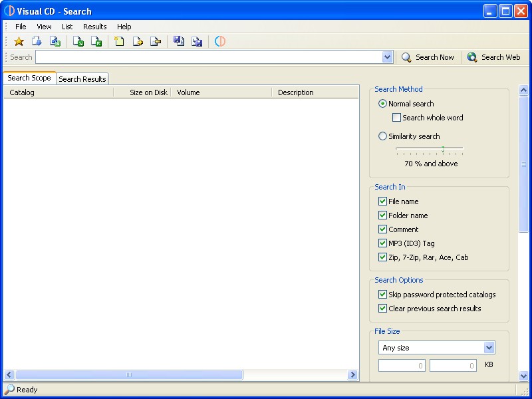Viewport: 532px width, 399px height.
Task: Toggle Clear previous search results checkbox
Action: pos(382,309)
